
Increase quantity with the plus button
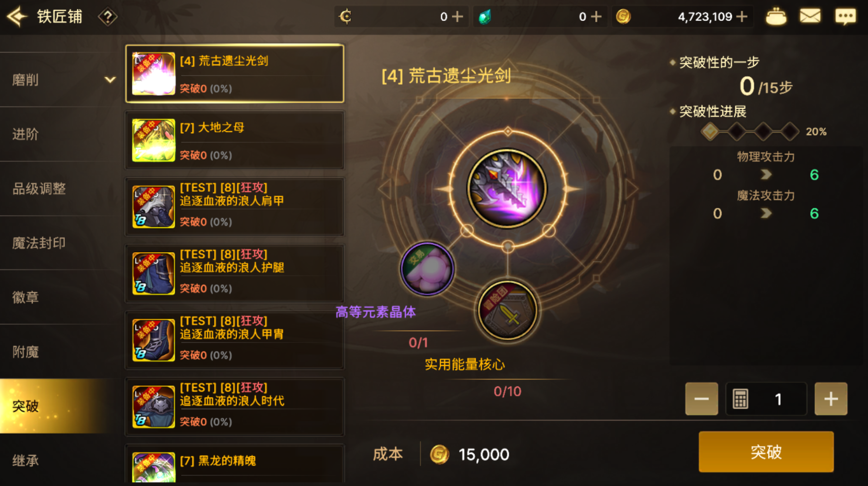coord(831,399)
